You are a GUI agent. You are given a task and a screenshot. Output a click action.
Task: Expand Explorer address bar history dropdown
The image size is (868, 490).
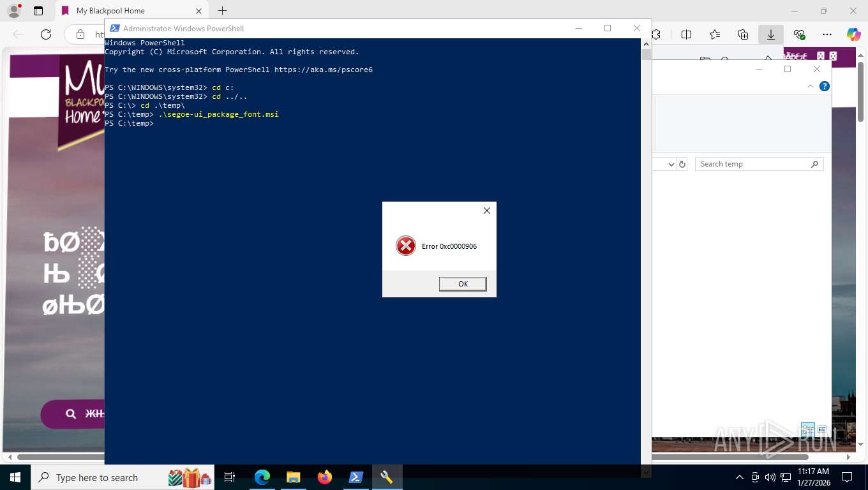671,164
